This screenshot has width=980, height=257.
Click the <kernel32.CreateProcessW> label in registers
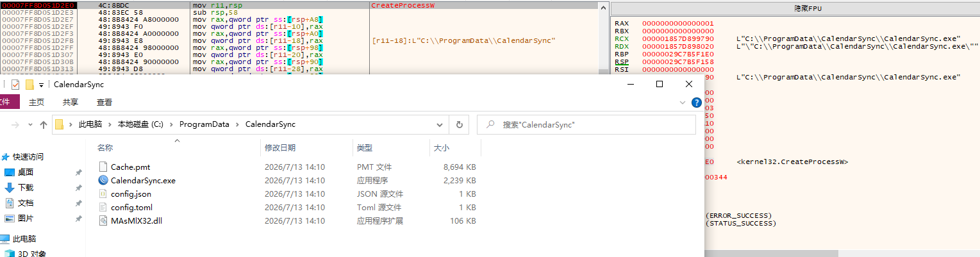point(792,162)
